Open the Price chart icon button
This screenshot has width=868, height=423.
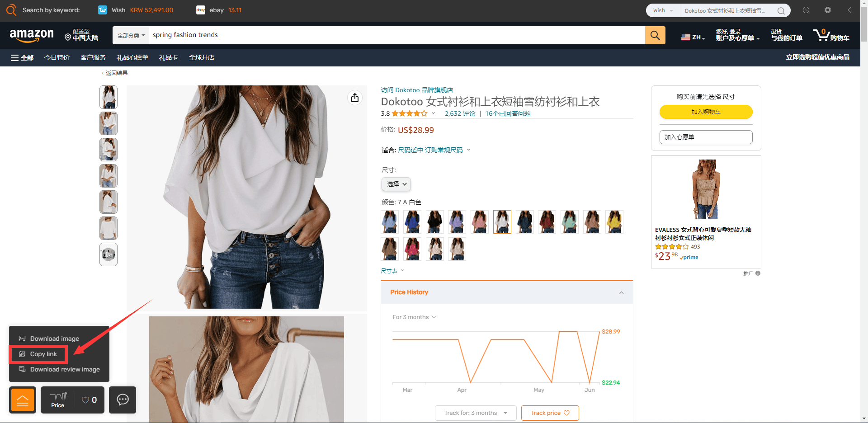pyautogui.click(x=58, y=400)
